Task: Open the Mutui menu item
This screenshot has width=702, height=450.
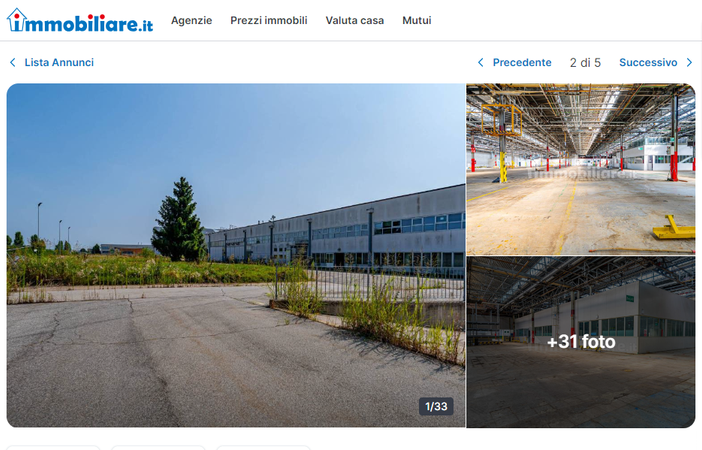Action: (417, 21)
